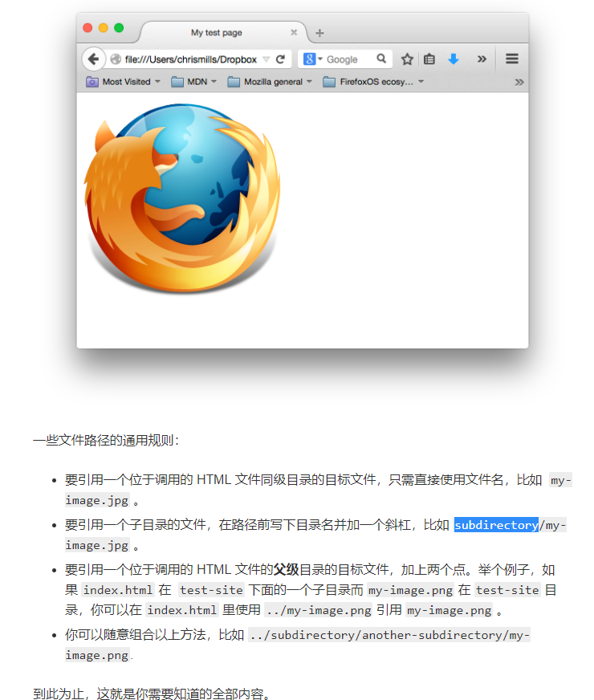Click the file:// URL address field
The height and width of the screenshot is (700, 594).
pyautogui.click(x=190, y=59)
